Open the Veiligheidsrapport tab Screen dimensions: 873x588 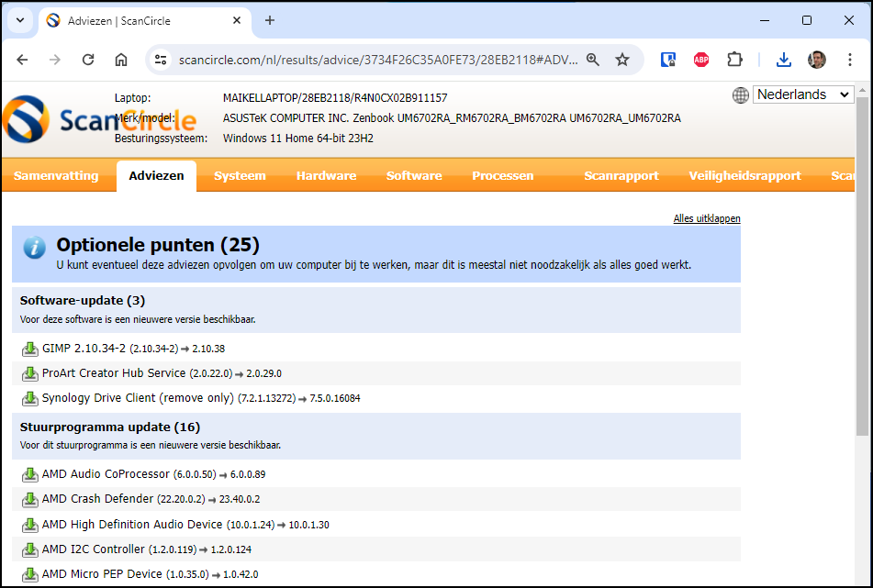pos(745,176)
